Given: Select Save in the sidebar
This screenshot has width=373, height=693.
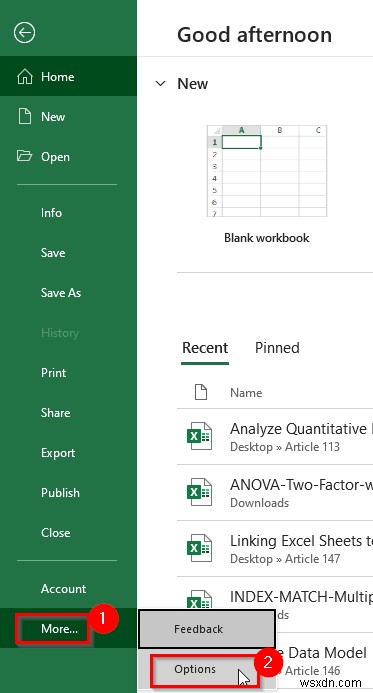Looking at the screenshot, I should 53,253.
